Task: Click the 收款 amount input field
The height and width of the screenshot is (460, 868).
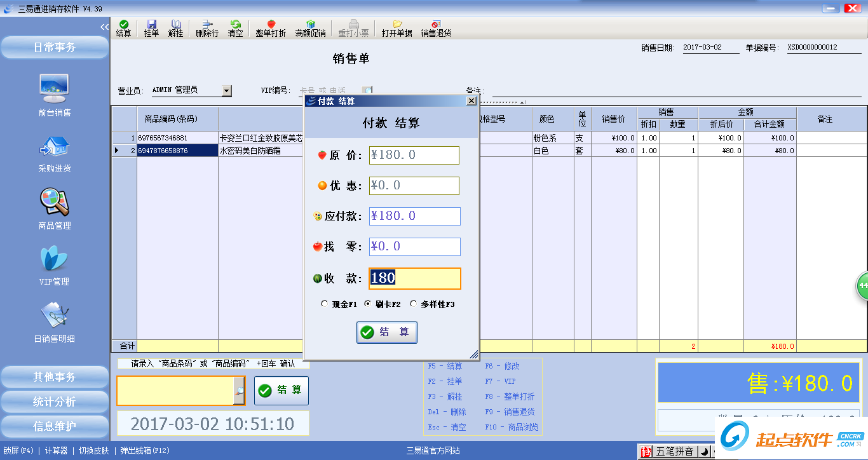Action: coord(414,278)
